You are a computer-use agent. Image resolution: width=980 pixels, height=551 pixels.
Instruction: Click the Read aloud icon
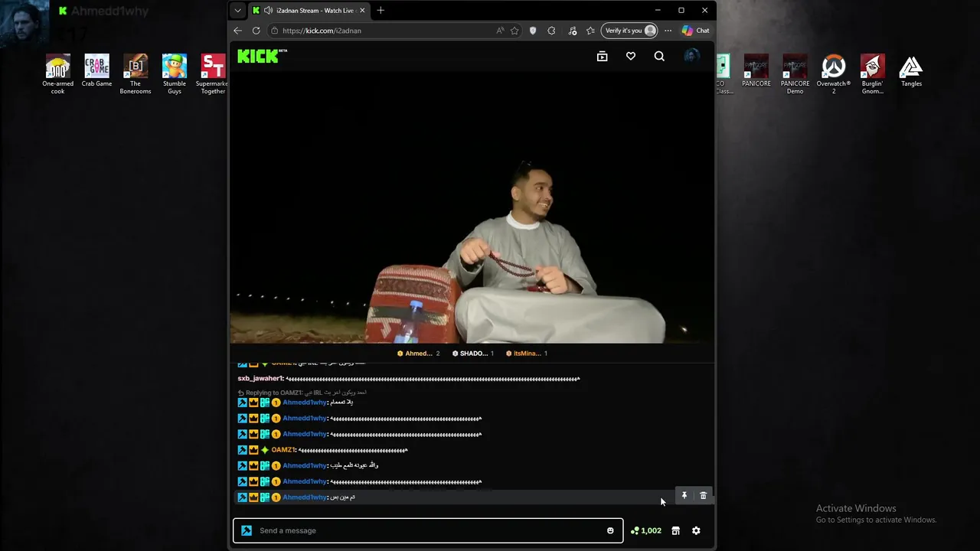500,31
